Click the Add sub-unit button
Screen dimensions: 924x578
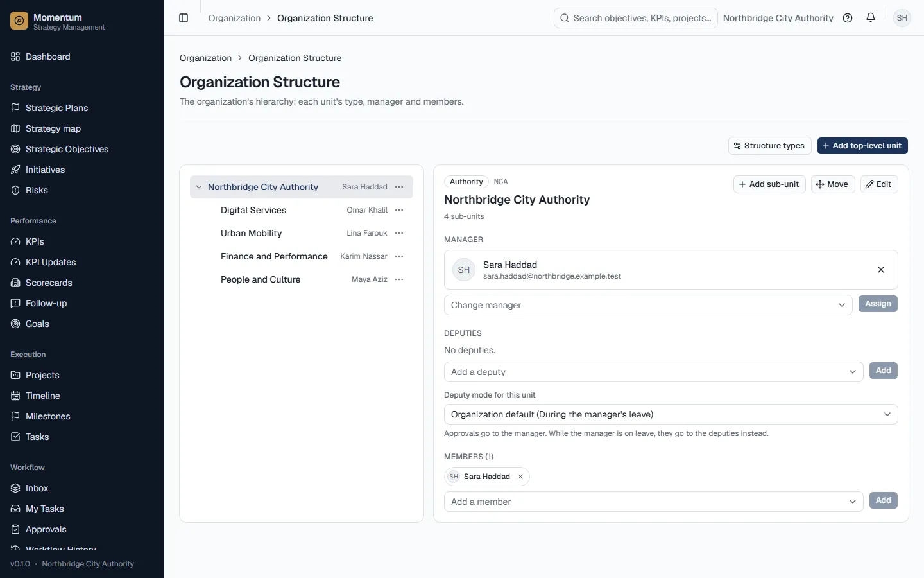(769, 184)
